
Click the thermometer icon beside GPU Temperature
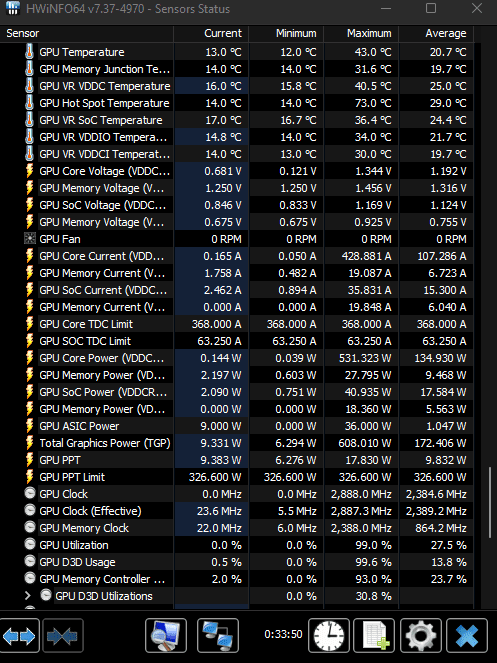coord(30,52)
